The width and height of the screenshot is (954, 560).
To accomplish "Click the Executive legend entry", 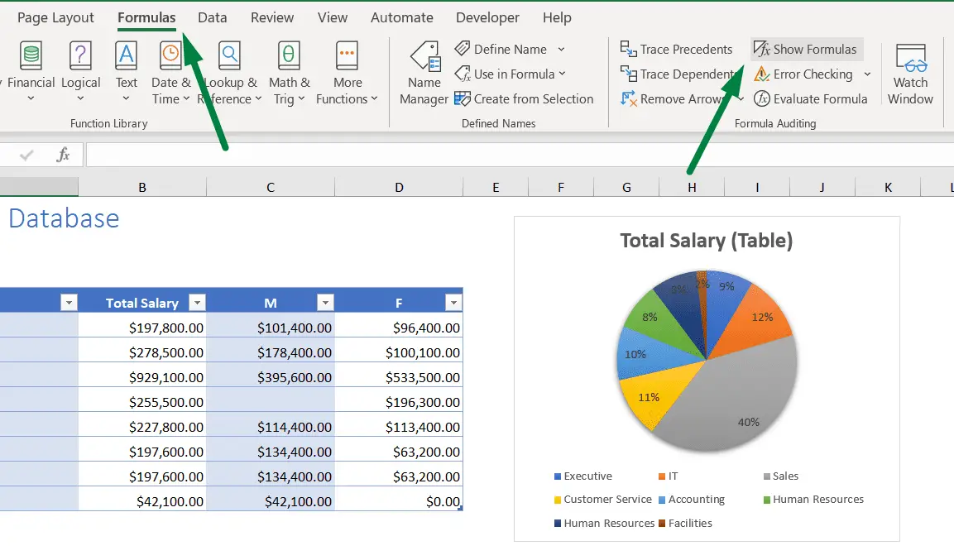I will click(x=582, y=476).
